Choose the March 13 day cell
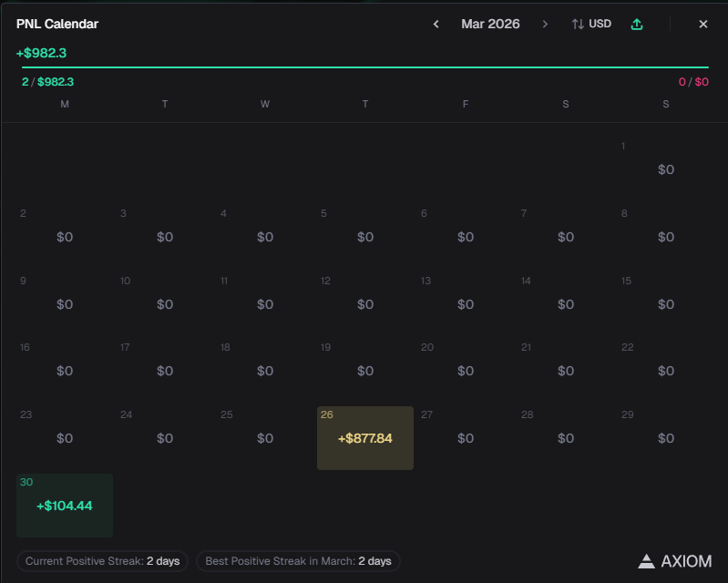The width and height of the screenshot is (728, 583). click(x=466, y=304)
